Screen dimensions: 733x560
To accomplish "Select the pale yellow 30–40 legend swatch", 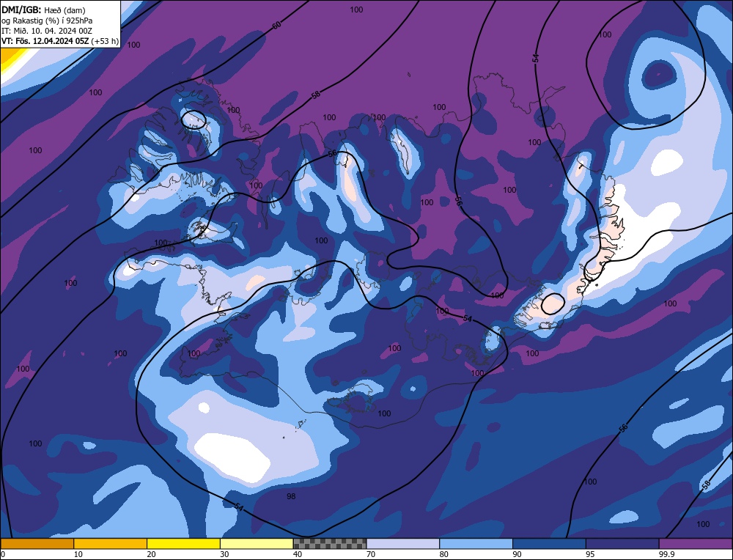I will (257, 544).
